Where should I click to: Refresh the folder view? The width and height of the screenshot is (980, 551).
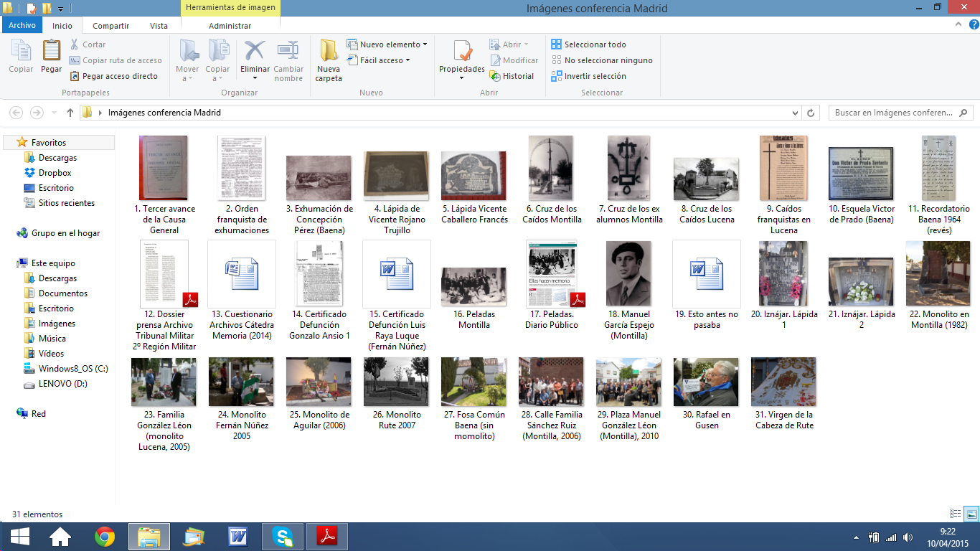[x=811, y=113]
